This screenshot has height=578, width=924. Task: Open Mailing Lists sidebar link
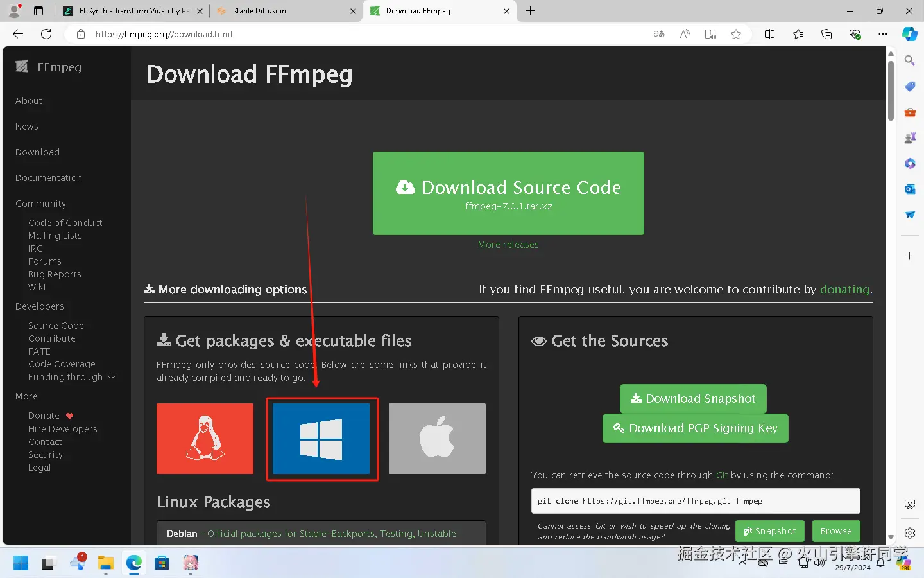pos(55,236)
